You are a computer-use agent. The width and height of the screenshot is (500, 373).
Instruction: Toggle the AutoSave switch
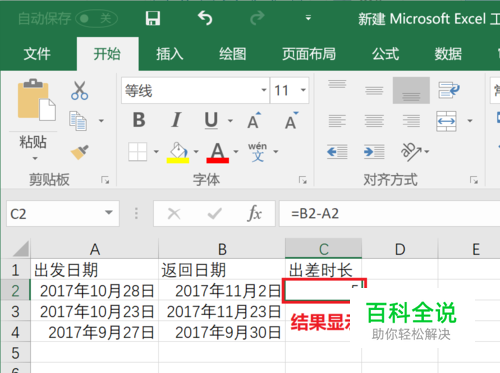pyautogui.click(x=96, y=19)
